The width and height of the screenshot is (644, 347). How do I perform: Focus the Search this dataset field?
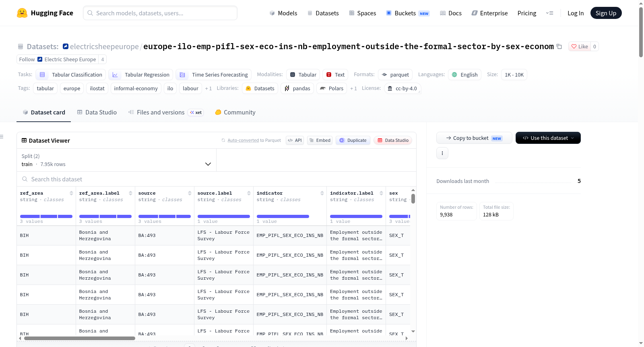tap(217, 179)
